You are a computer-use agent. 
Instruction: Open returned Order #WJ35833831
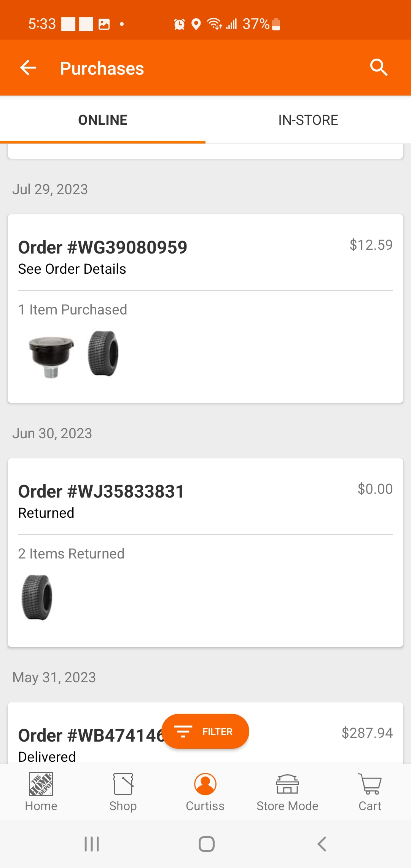coord(101,491)
